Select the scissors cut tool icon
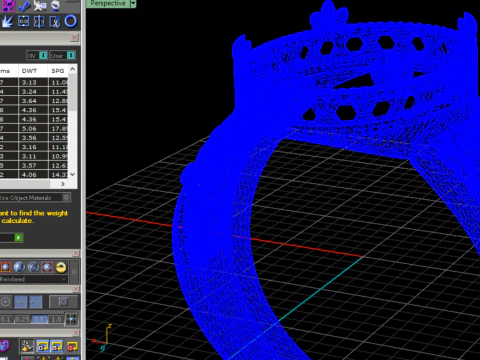The height and width of the screenshot is (360, 480). [x=55, y=21]
